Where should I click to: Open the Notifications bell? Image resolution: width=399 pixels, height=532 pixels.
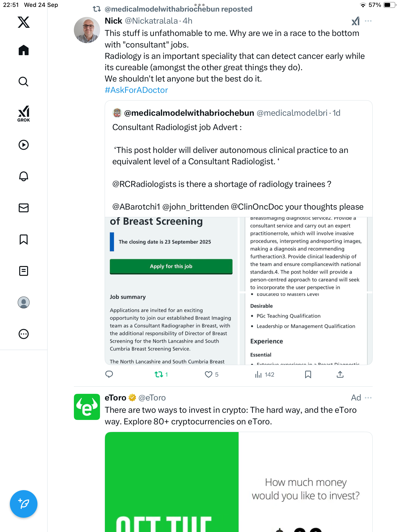click(x=24, y=176)
